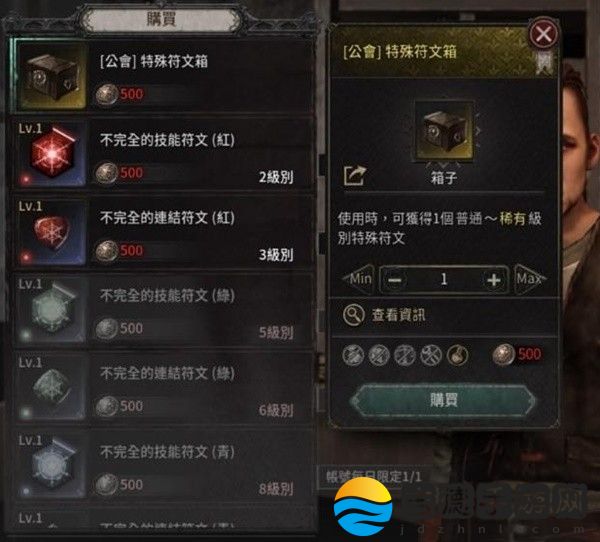Close the item detail panel with X
This screenshot has width=600, height=542.
pos(544,34)
